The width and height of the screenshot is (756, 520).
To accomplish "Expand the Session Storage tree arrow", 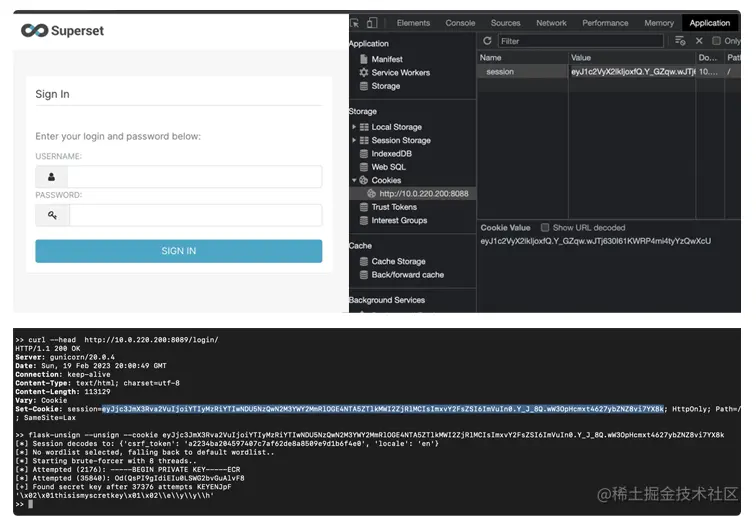I will point(354,140).
